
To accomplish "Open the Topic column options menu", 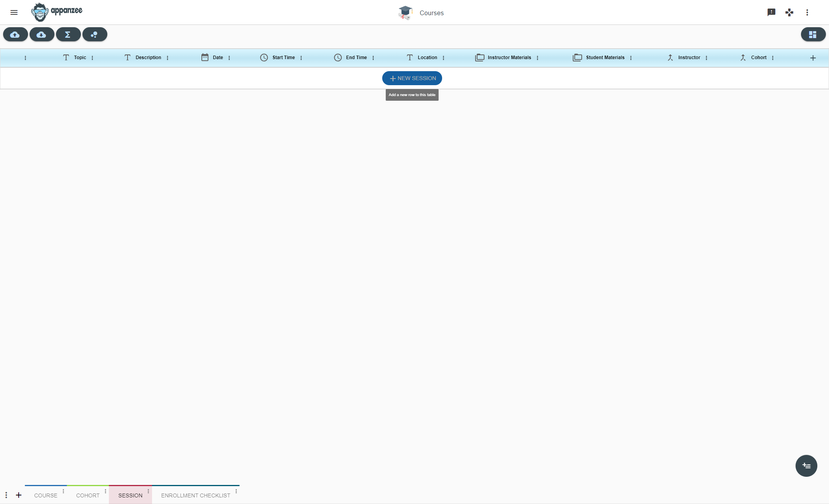I will coord(92,58).
